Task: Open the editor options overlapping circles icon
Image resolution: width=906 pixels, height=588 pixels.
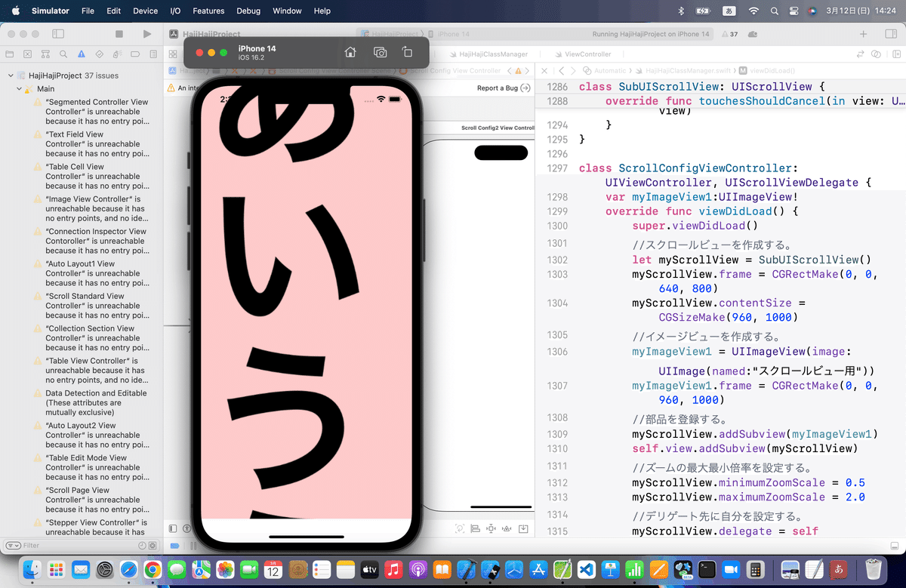Action: (x=876, y=54)
